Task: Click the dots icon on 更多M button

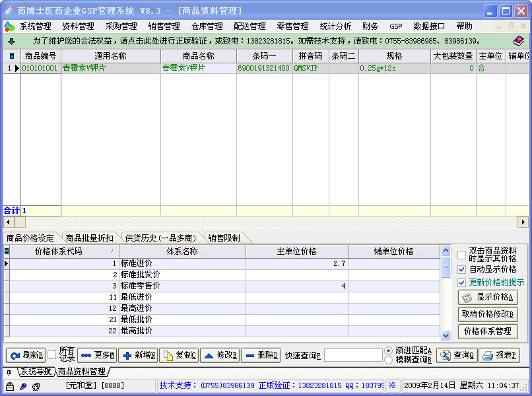Action: tap(86, 356)
